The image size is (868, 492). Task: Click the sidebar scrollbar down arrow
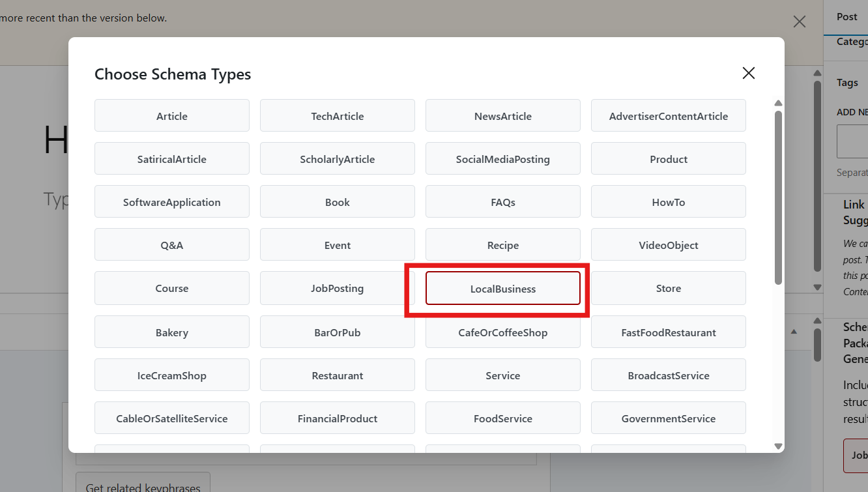point(817,287)
